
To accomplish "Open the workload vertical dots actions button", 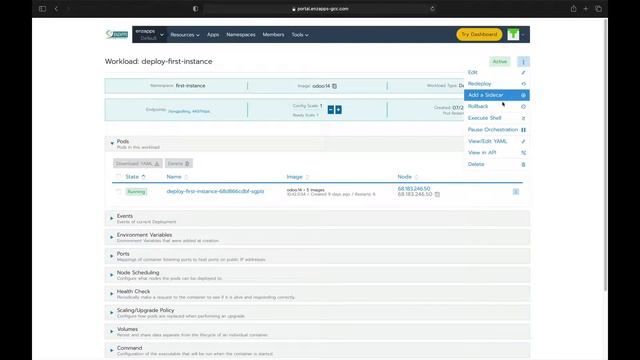I will tap(523, 62).
